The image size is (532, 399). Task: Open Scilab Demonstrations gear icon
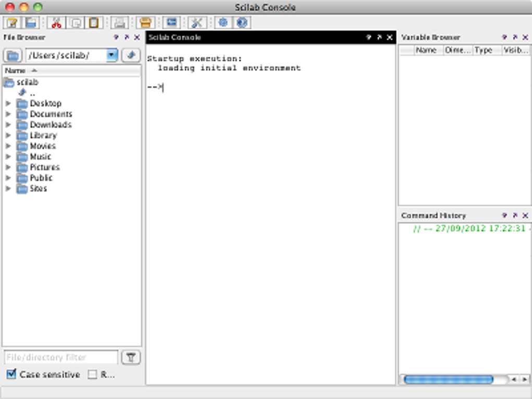point(223,23)
